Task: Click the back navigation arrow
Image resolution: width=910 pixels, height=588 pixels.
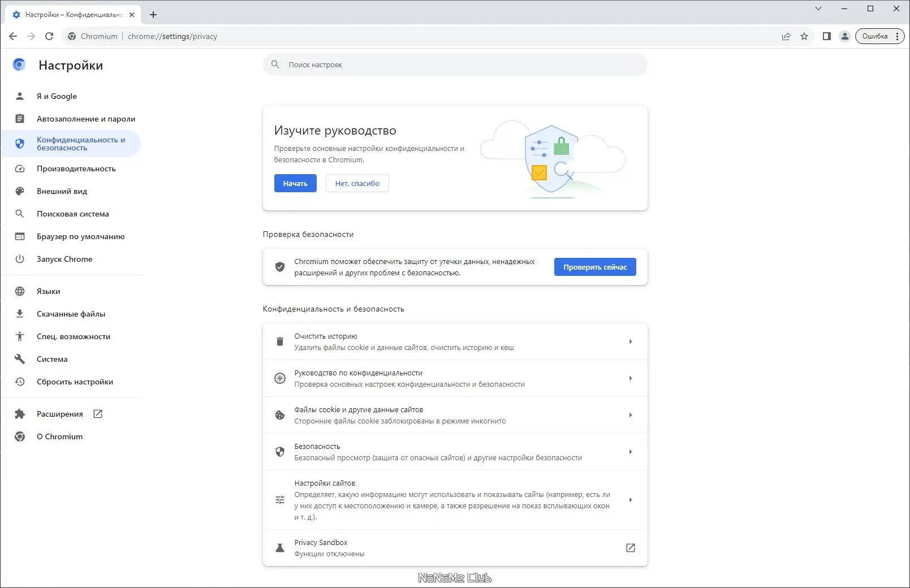Action: click(x=13, y=36)
